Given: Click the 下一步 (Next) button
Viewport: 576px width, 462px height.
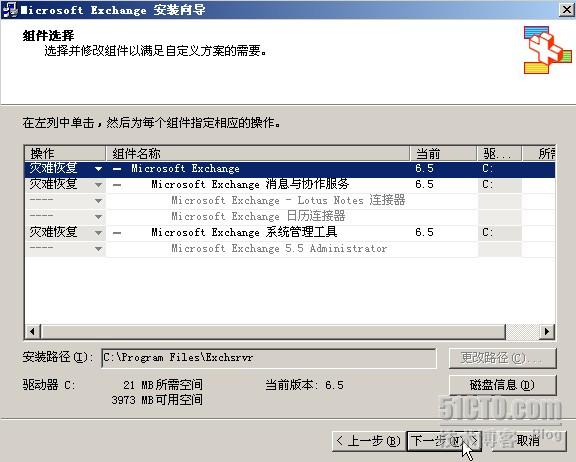Looking at the screenshot, I should pos(444,441).
